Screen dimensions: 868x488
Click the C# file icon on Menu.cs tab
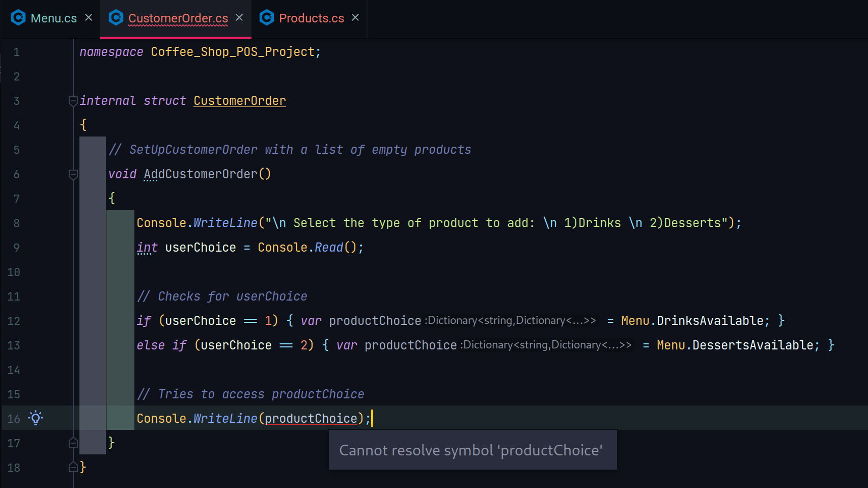[18, 18]
